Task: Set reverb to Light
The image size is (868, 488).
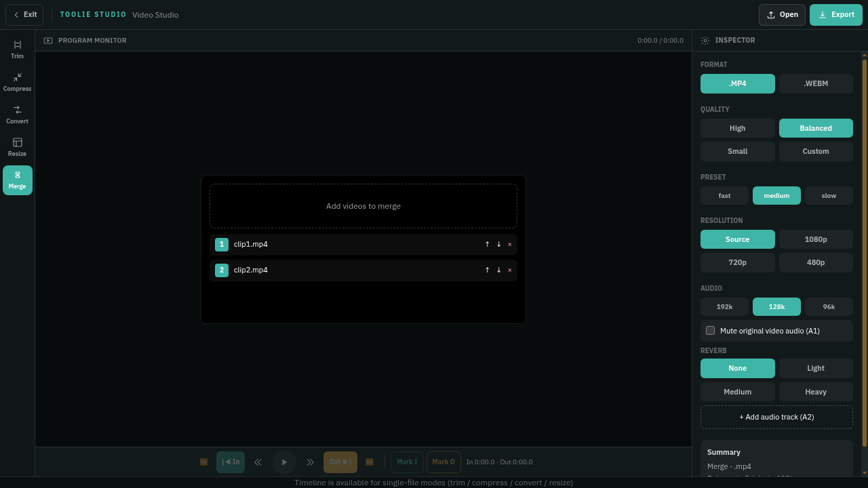Action: (816, 368)
